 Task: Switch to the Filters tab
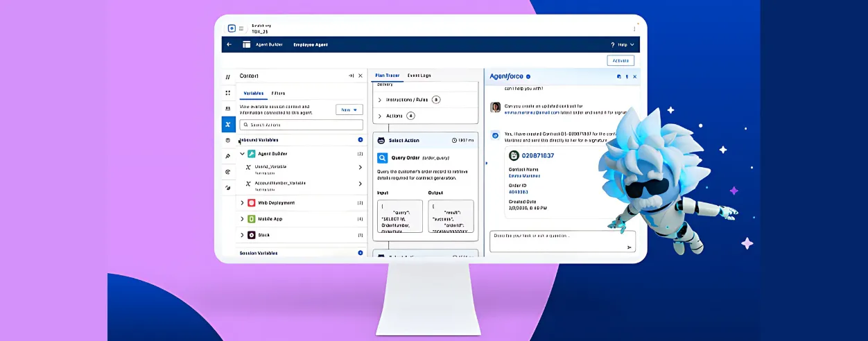point(278,93)
